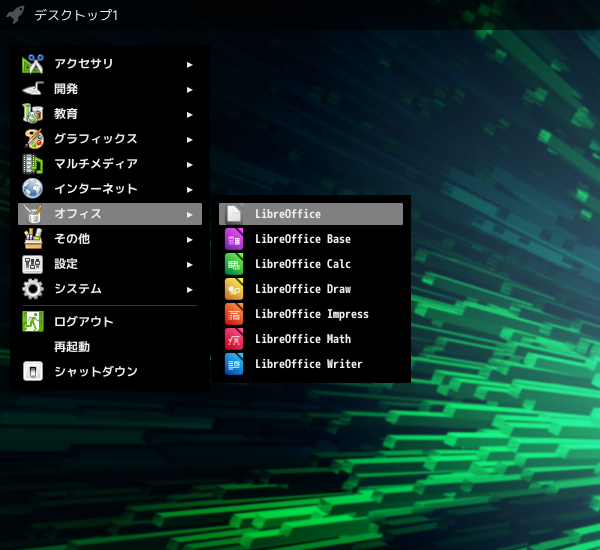This screenshot has width=600, height=550.
Task: Click the インターネット globe icon
Action: coord(33,189)
